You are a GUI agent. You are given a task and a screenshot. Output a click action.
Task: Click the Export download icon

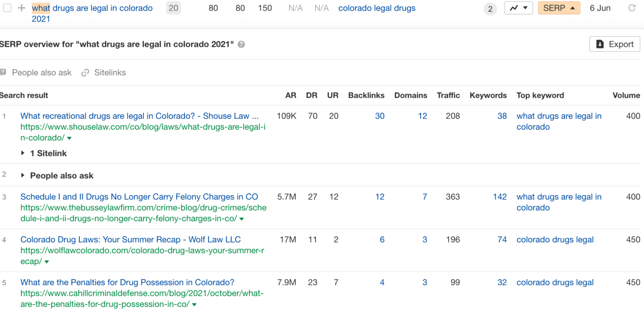(600, 44)
